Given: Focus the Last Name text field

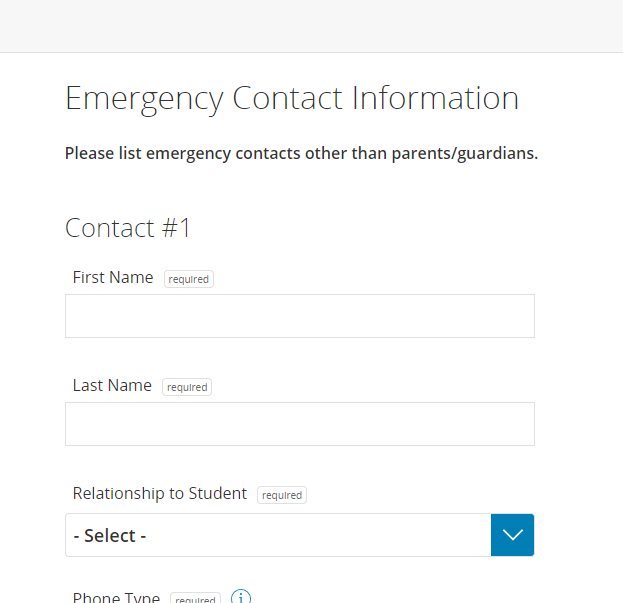Looking at the screenshot, I should 299,424.
